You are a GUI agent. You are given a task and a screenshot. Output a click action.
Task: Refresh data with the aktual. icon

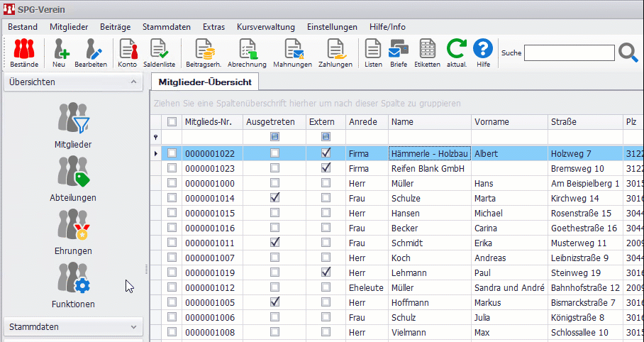456,53
